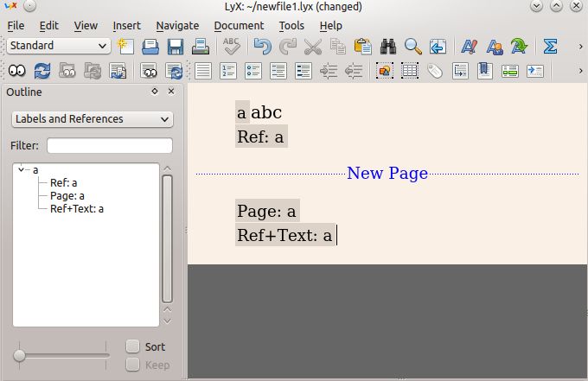Viewport: 588px width, 381px height.
Task: Click in the Filter input field
Action: [110, 145]
